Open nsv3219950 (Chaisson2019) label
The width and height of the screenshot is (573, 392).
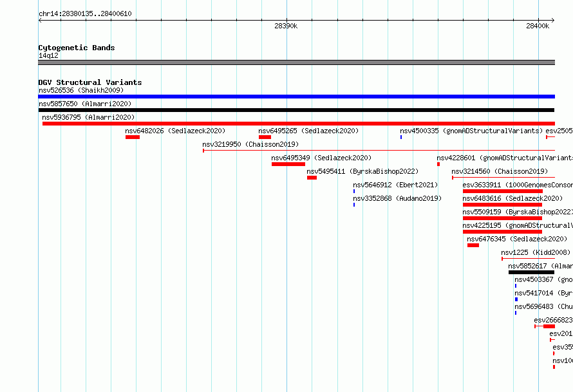point(250,144)
